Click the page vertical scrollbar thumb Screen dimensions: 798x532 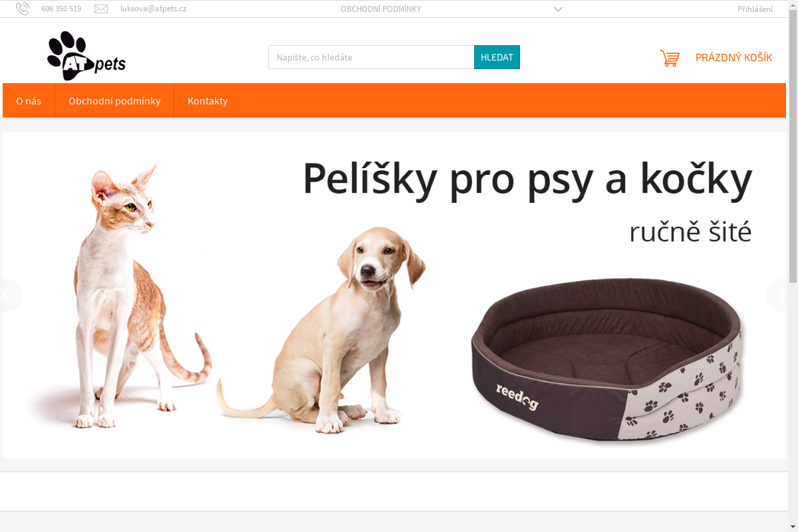tap(793, 141)
